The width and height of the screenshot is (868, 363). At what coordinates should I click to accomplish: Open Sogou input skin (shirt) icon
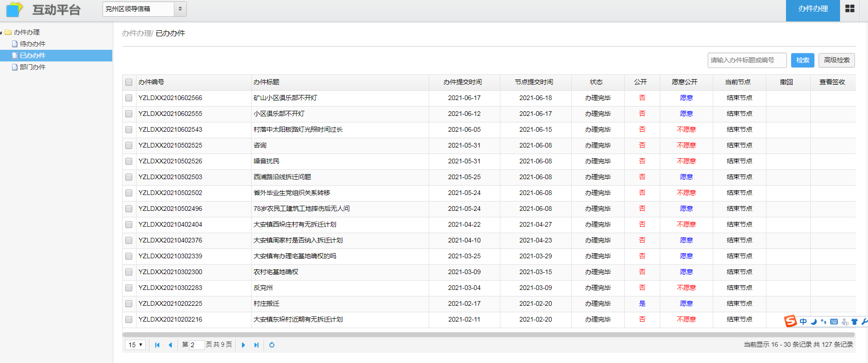854,322
